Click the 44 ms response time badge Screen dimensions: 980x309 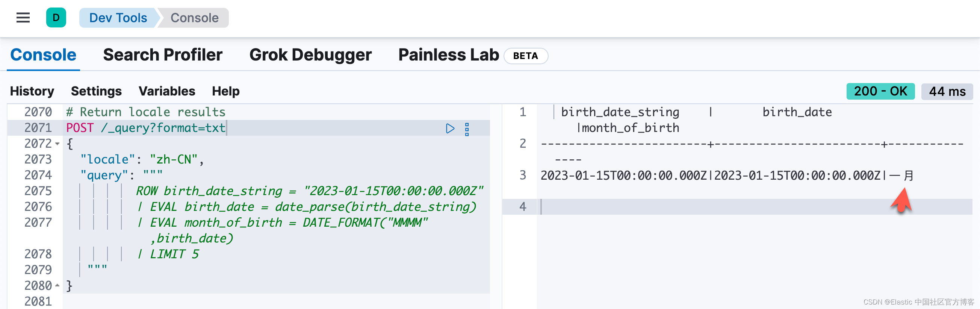947,92
